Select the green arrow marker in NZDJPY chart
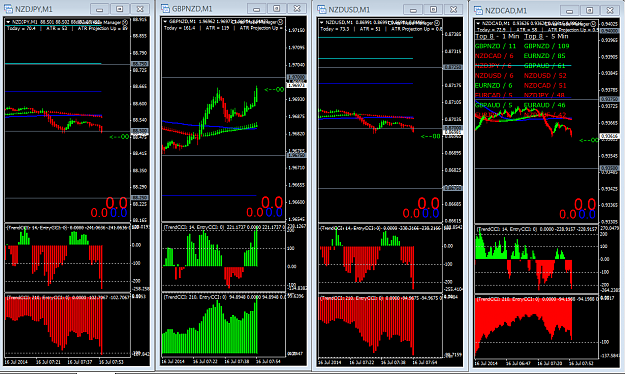This screenshot has height=374, width=625. [x=119, y=137]
